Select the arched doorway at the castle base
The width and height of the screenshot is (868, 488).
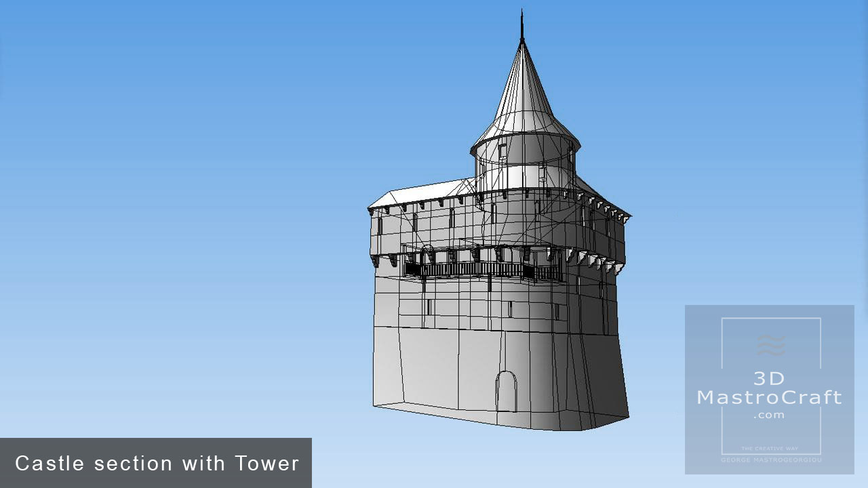pyautogui.click(x=506, y=391)
